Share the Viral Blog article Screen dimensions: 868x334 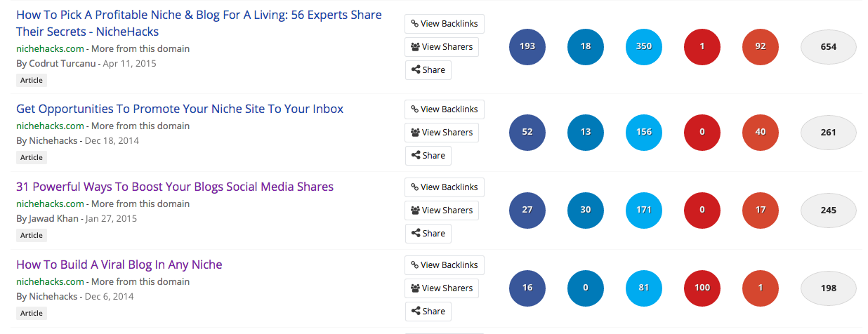coord(428,311)
